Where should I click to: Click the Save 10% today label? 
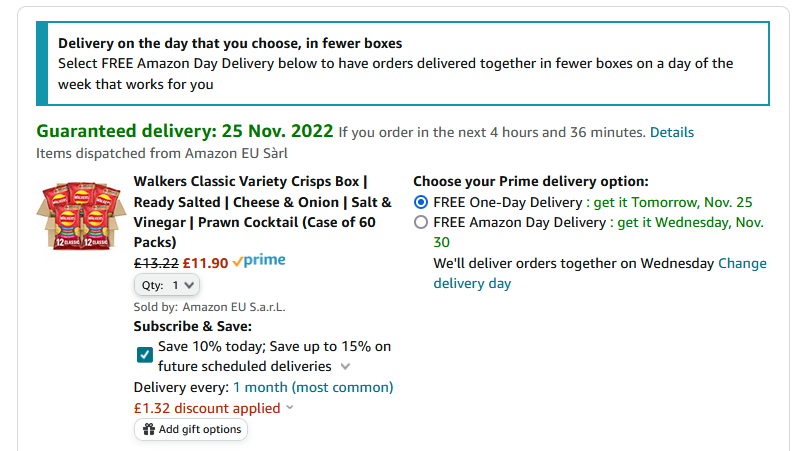[x=274, y=356]
